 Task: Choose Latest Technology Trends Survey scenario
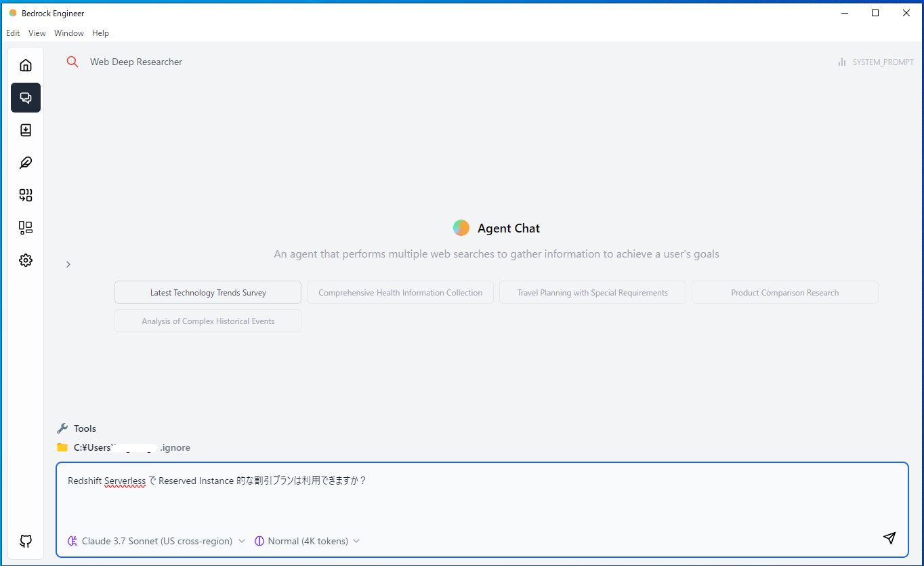point(208,292)
